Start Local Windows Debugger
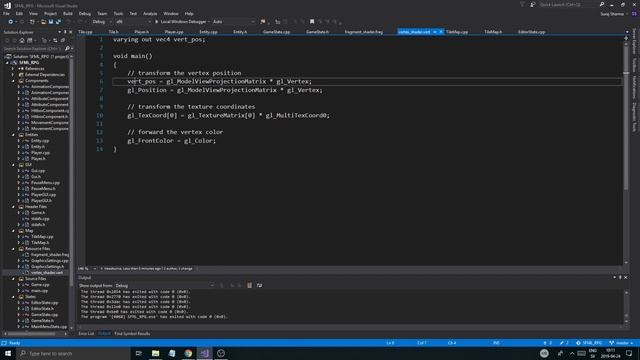 pos(180,22)
